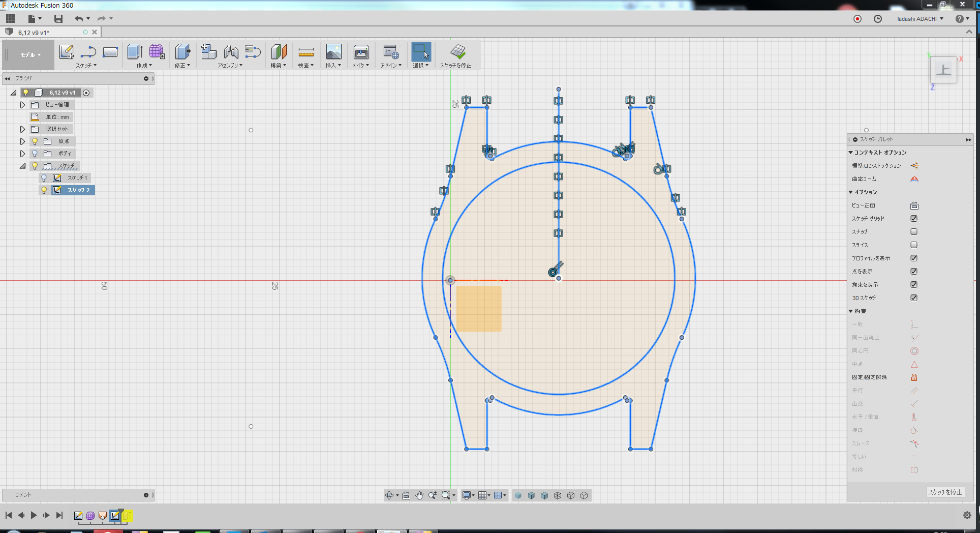The image size is (980, 533).
Task: Enable the Snap checkbox
Action: pos(914,232)
